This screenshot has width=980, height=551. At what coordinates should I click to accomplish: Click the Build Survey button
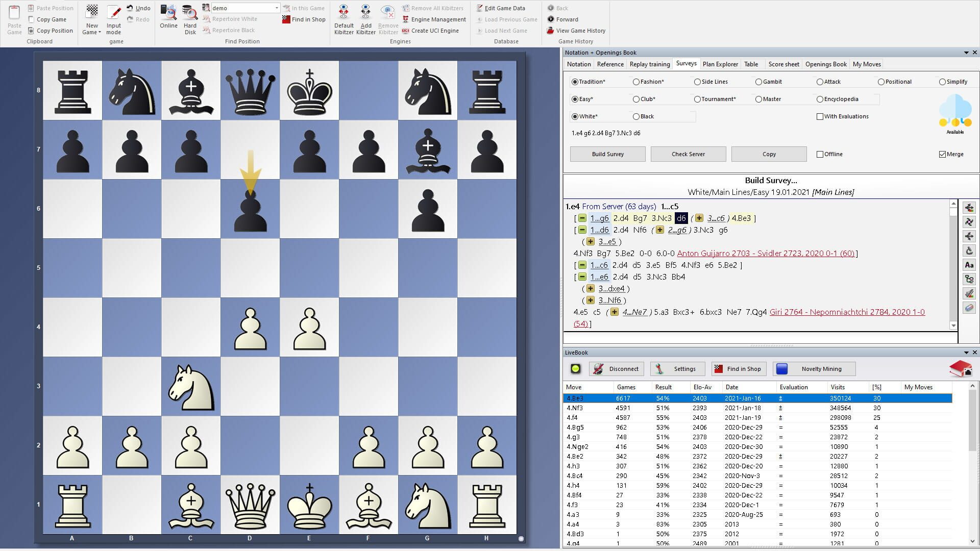click(x=608, y=154)
